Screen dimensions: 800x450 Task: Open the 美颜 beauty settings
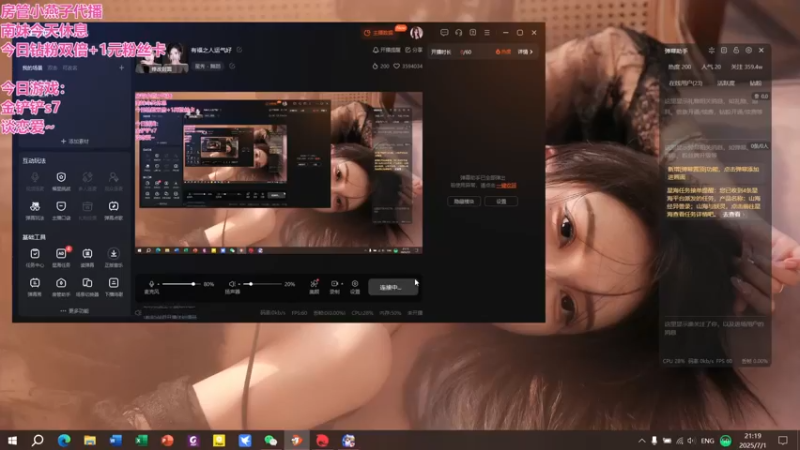(314, 286)
